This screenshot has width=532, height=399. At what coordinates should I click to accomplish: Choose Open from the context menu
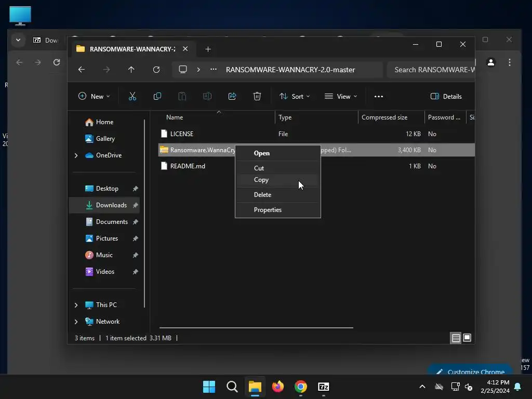(278, 153)
